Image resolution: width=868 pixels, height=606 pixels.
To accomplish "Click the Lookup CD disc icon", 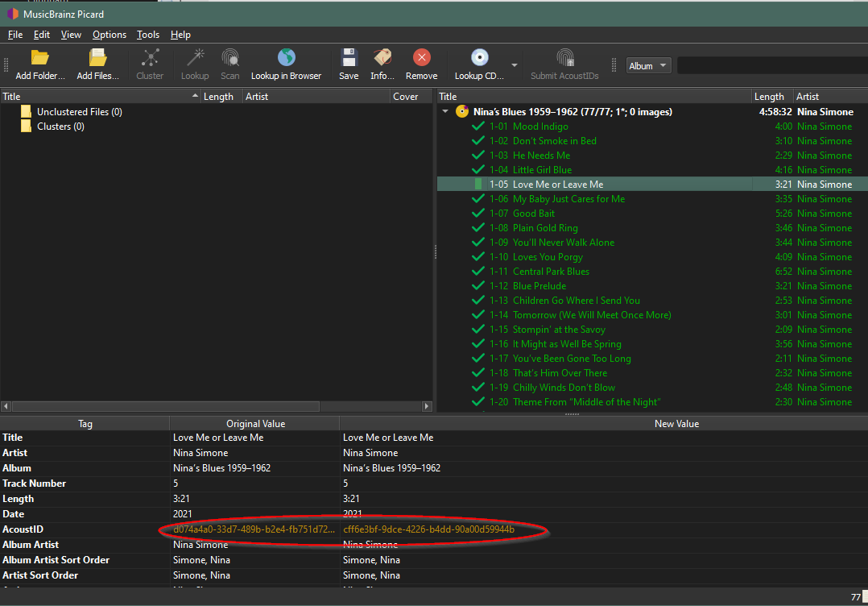I will click(480, 59).
